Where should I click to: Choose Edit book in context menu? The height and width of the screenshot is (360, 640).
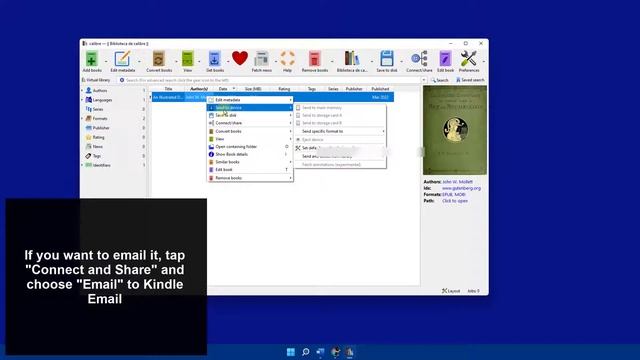point(250,169)
